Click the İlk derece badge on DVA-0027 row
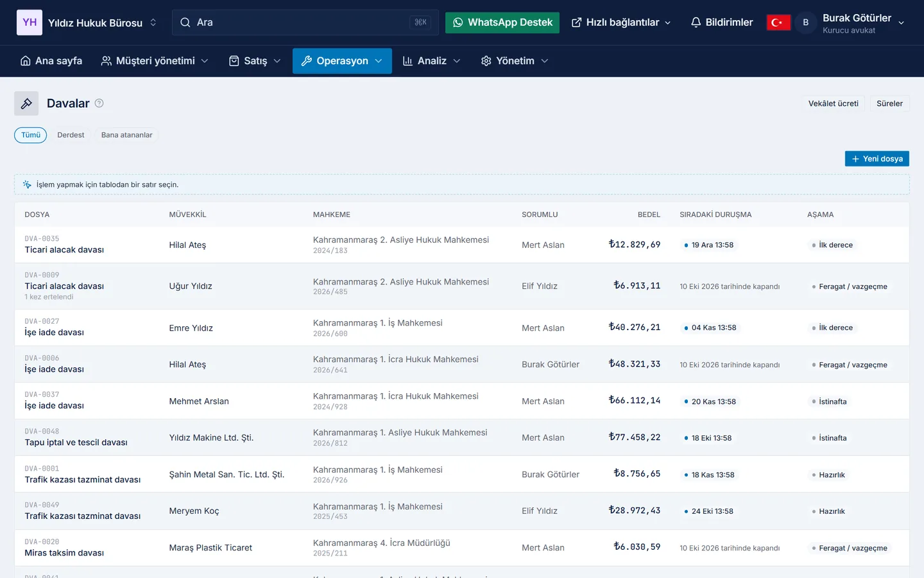 coord(832,328)
